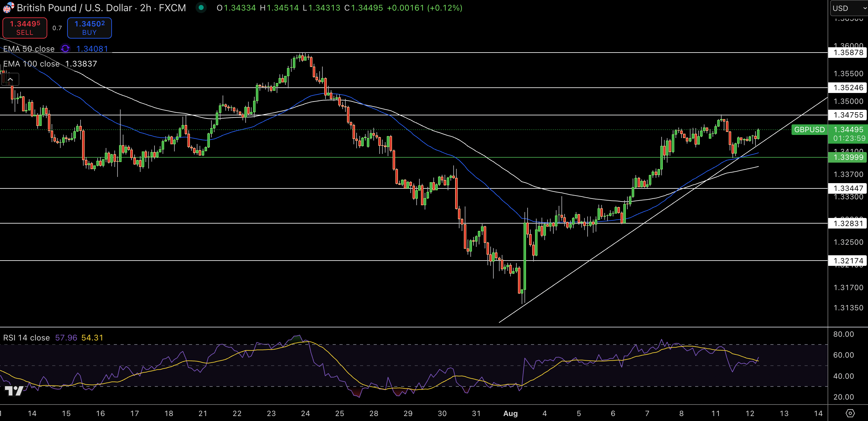Click the BUY 1.34502 button
The width and height of the screenshot is (868, 421).
pyautogui.click(x=89, y=28)
